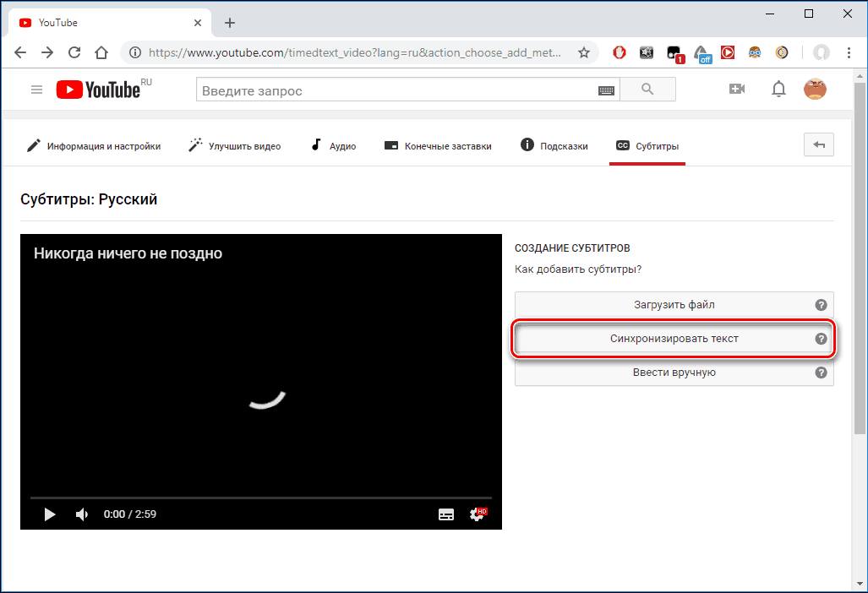Click the YouTube logo
The height and width of the screenshot is (593, 868).
pos(100,90)
